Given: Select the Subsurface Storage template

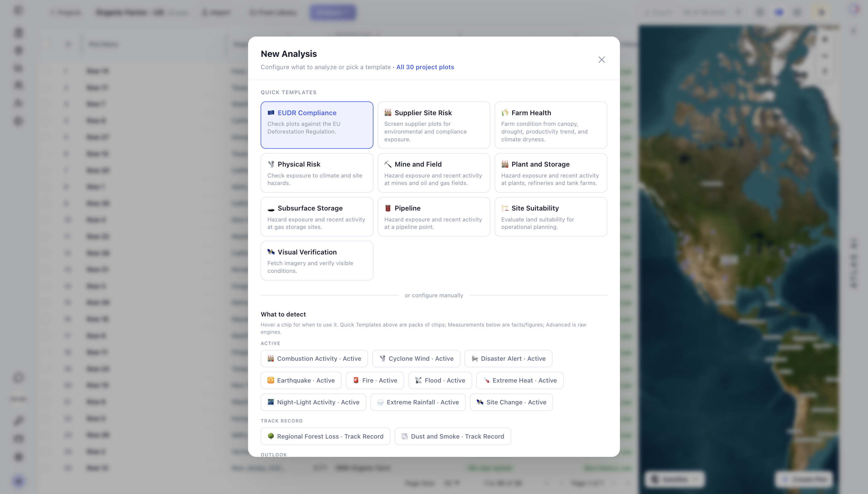Looking at the screenshot, I should tap(317, 217).
